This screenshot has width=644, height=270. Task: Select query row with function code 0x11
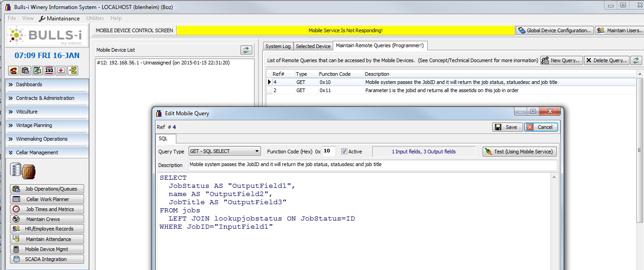pos(451,90)
